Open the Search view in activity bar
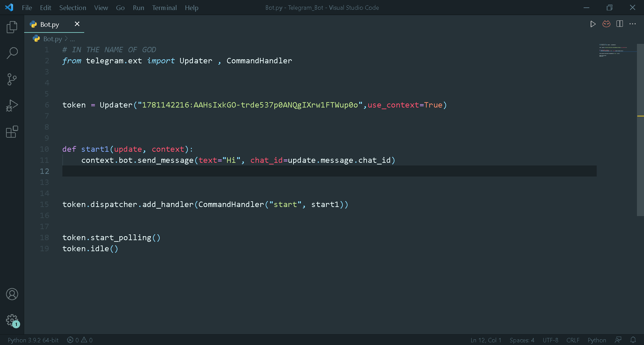Viewport: 644px width, 345px height. (x=12, y=53)
